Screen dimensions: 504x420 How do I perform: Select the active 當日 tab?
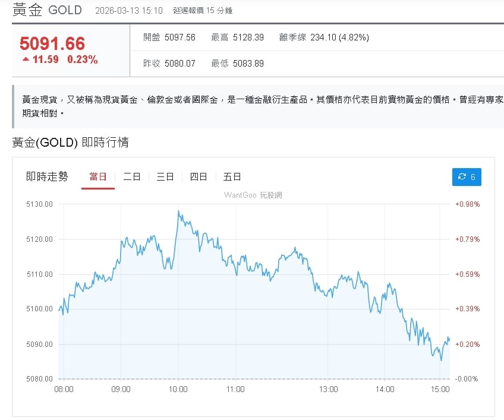coord(97,176)
